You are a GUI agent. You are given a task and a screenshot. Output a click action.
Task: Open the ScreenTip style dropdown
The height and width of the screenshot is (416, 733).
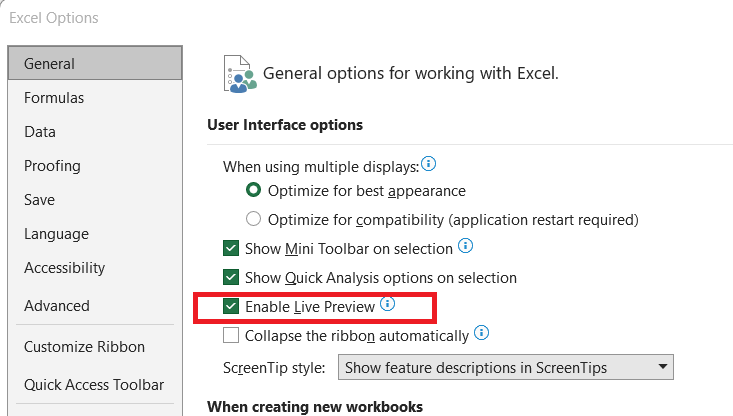tap(506, 367)
